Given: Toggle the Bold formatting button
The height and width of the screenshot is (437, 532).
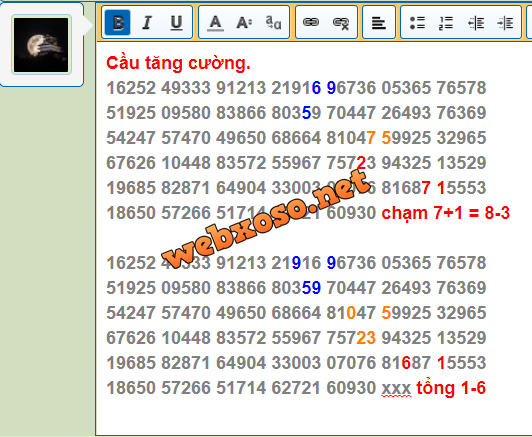Looking at the screenshot, I should (x=117, y=23).
